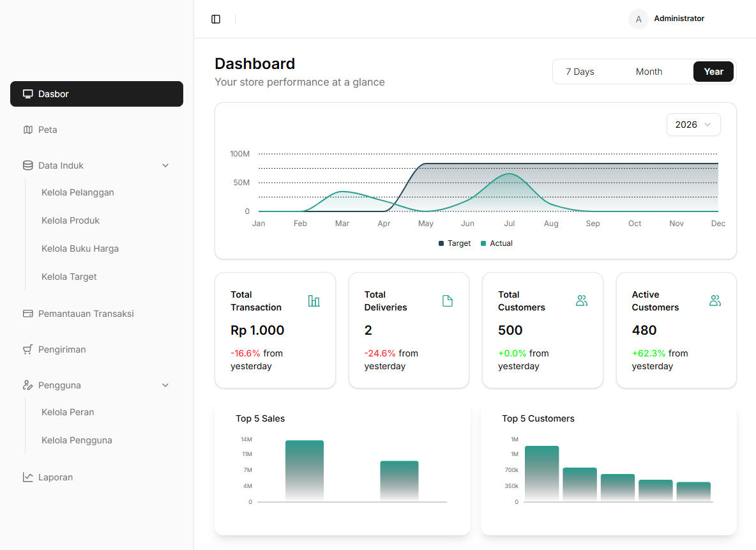The image size is (756, 550).
Task: Go to Kelola Pengguna
Action: (x=77, y=440)
